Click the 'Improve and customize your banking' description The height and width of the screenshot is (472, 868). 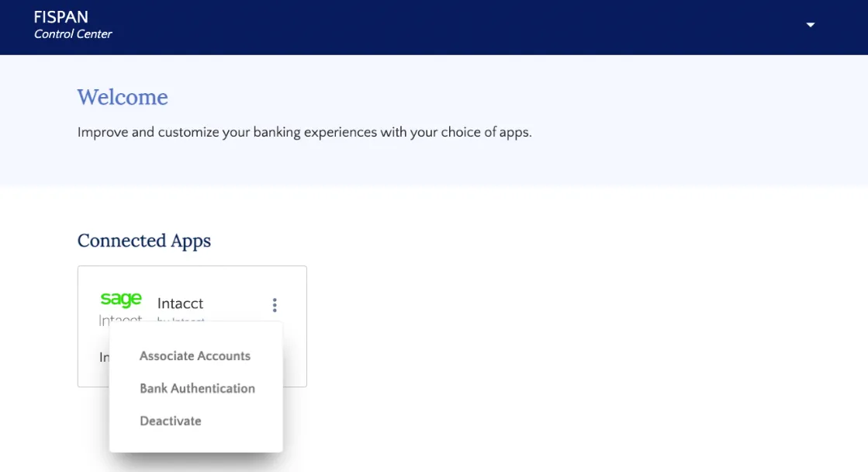pyautogui.click(x=305, y=133)
